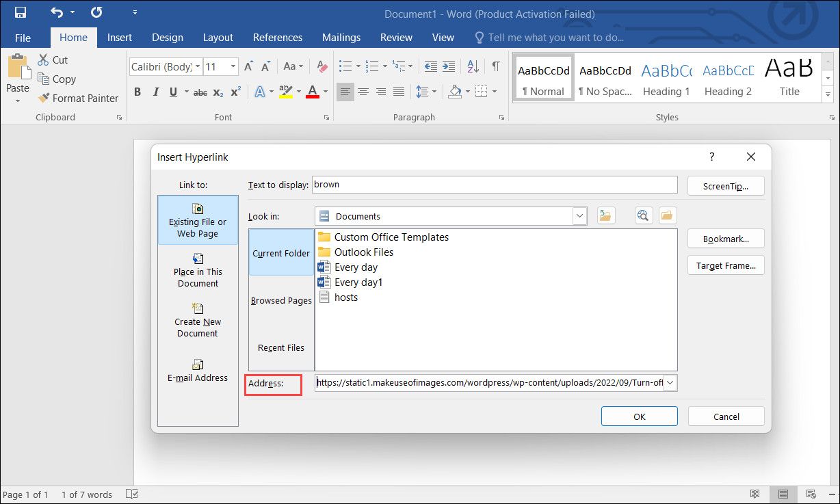Click the Text to display field

point(494,185)
